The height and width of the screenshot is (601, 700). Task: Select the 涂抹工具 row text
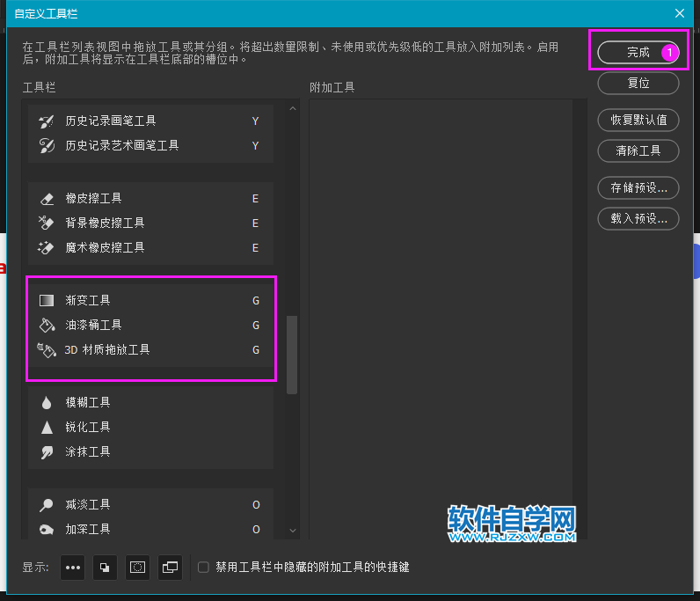(x=88, y=451)
